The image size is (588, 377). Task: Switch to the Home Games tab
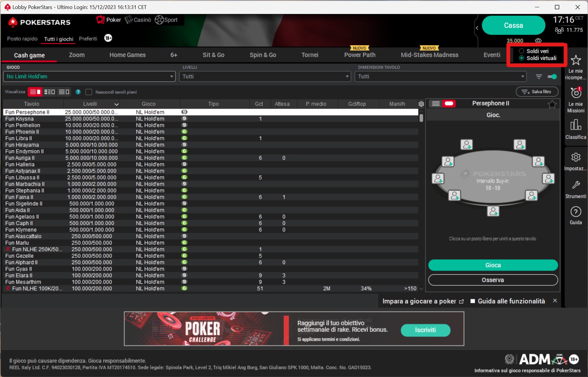[x=127, y=55]
